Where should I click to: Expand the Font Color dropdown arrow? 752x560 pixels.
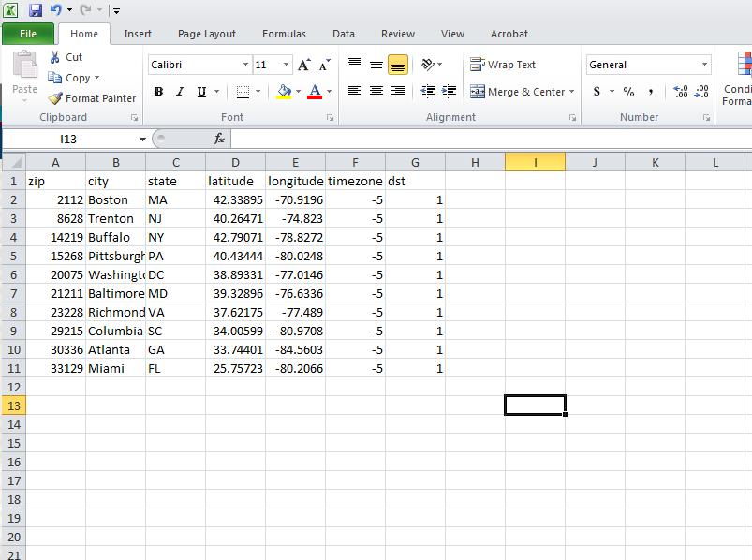330,92
